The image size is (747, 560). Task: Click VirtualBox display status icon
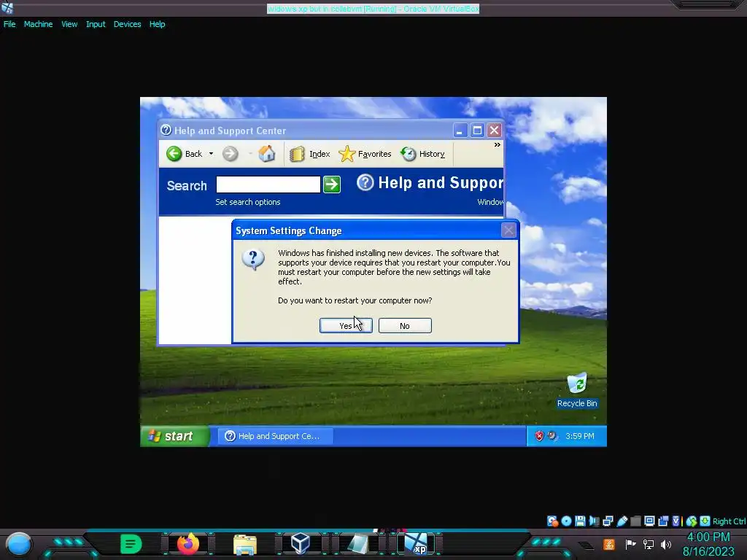point(649,521)
